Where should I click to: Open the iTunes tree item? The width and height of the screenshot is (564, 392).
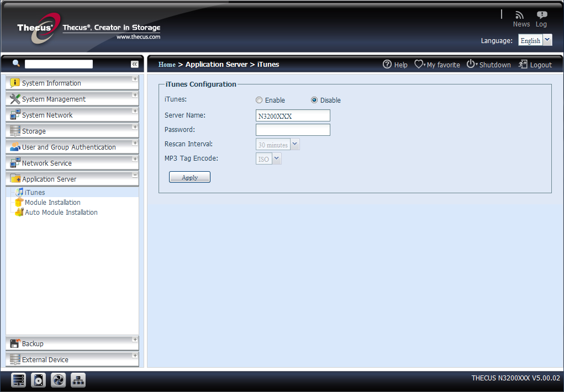point(35,192)
